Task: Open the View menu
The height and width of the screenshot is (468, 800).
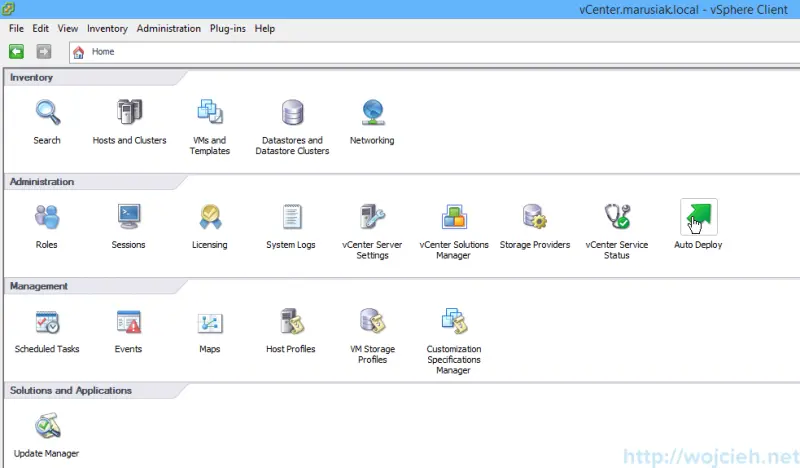Action: tap(67, 29)
